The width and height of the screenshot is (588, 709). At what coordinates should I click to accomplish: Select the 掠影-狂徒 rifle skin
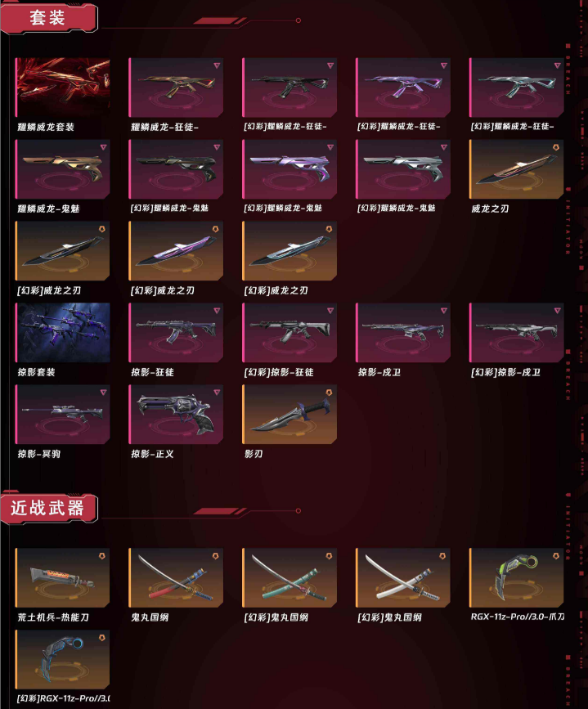[x=176, y=333]
